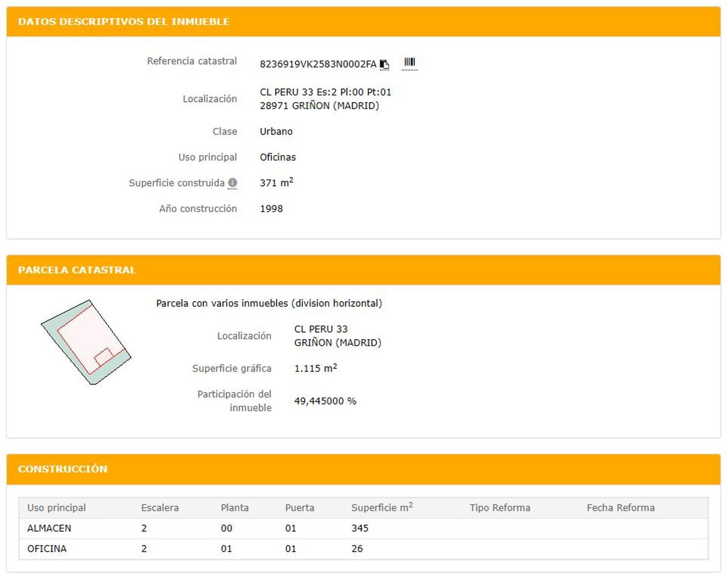Click the Referencia catastral label
This screenshot has height=580, width=728.
pos(192,61)
